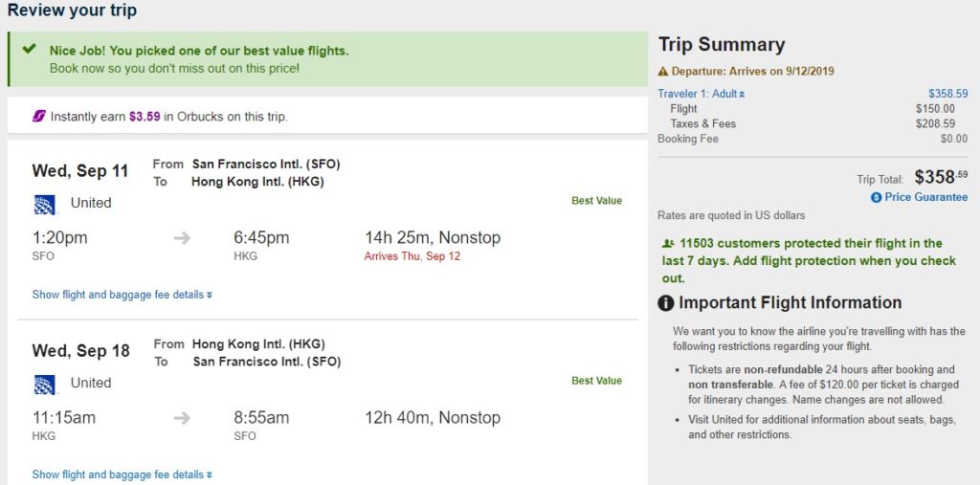Click the arrow between 11:15am and 8:55am

[182, 418]
